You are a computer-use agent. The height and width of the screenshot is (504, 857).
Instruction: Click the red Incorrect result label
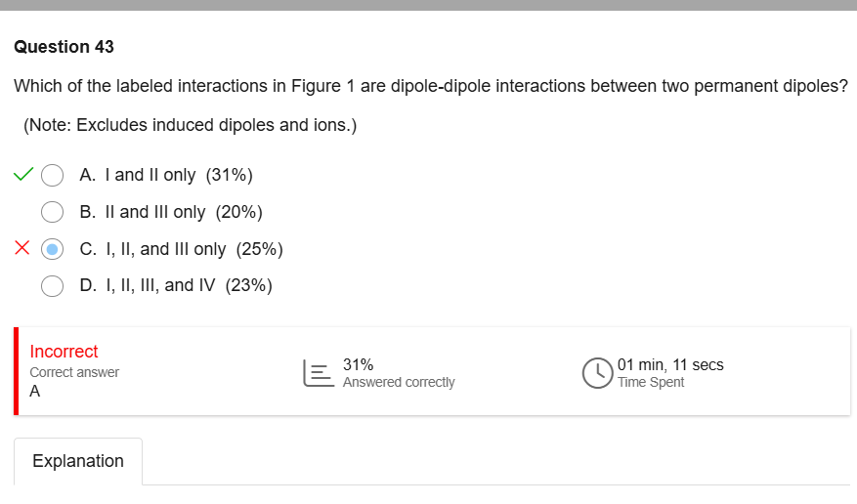click(x=64, y=352)
